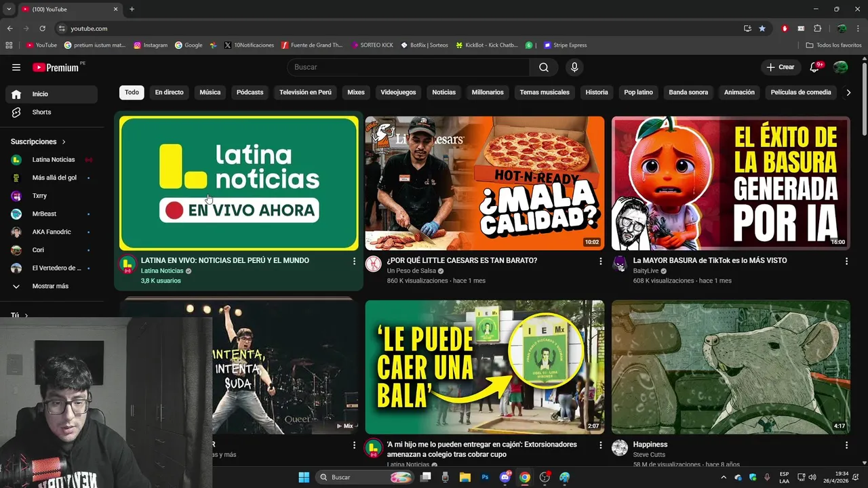The image size is (868, 488).
Task: Go back with the browser arrow
Action: pyautogui.click(x=9, y=28)
